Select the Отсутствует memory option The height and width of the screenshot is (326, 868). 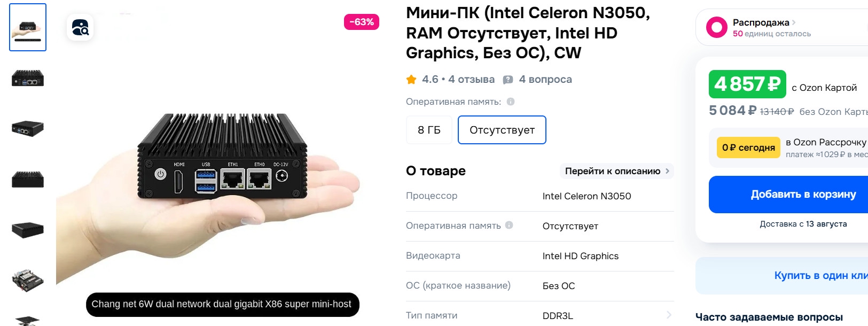pos(502,130)
